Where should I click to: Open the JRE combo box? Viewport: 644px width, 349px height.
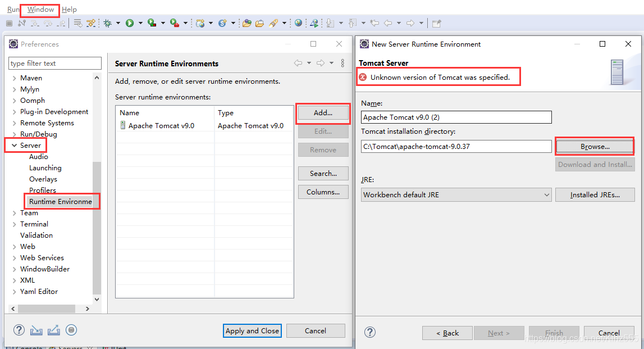456,195
